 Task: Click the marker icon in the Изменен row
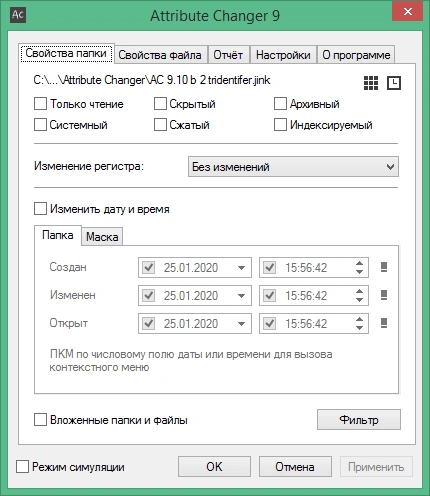tap(384, 295)
